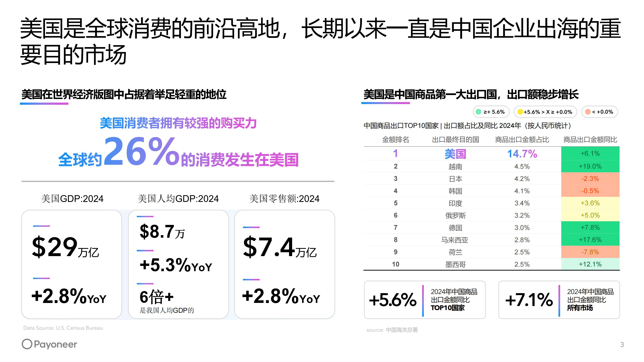
Task: Click the +6.1% growth cell
Action: coord(590,153)
